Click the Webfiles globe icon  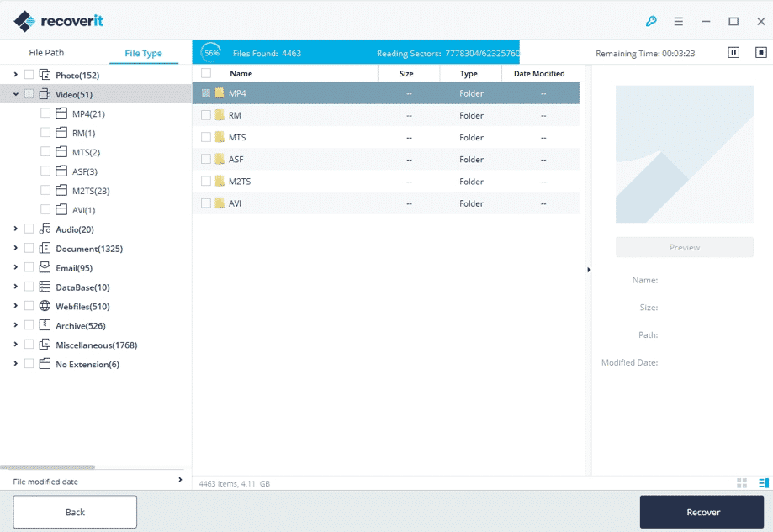point(45,307)
